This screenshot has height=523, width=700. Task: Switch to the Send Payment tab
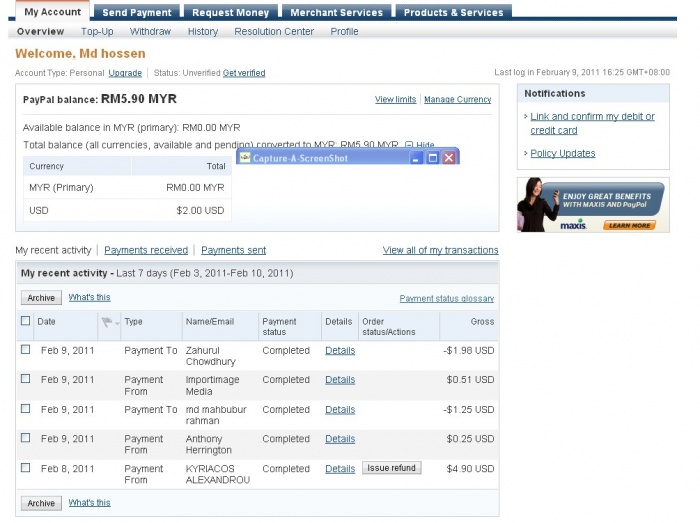(137, 12)
